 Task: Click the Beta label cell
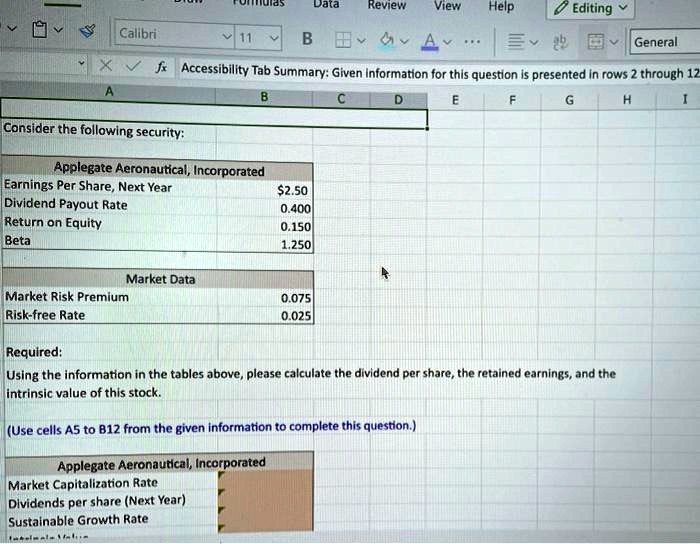(x=17, y=241)
